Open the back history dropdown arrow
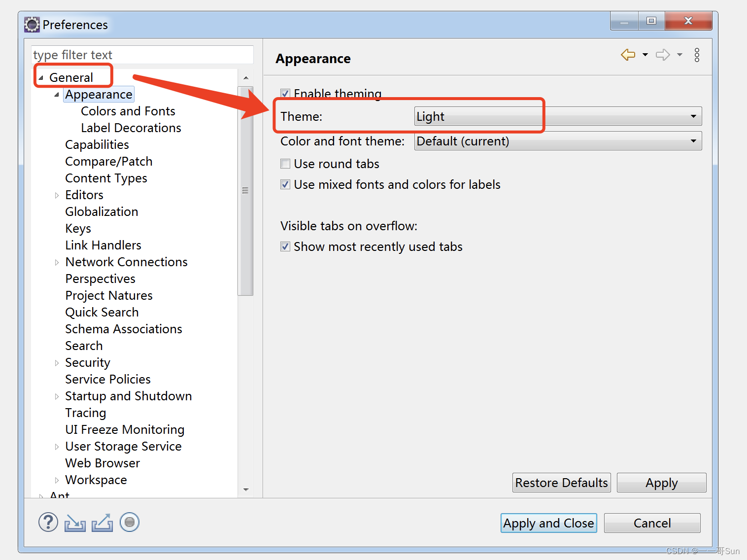 coord(645,55)
